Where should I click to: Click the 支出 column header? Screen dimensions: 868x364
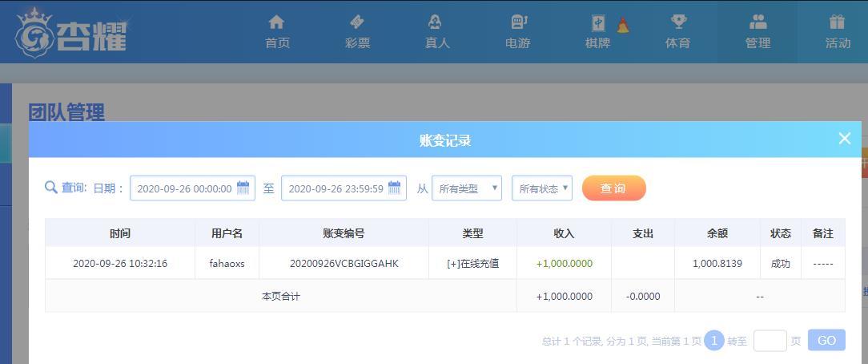[643, 233]
